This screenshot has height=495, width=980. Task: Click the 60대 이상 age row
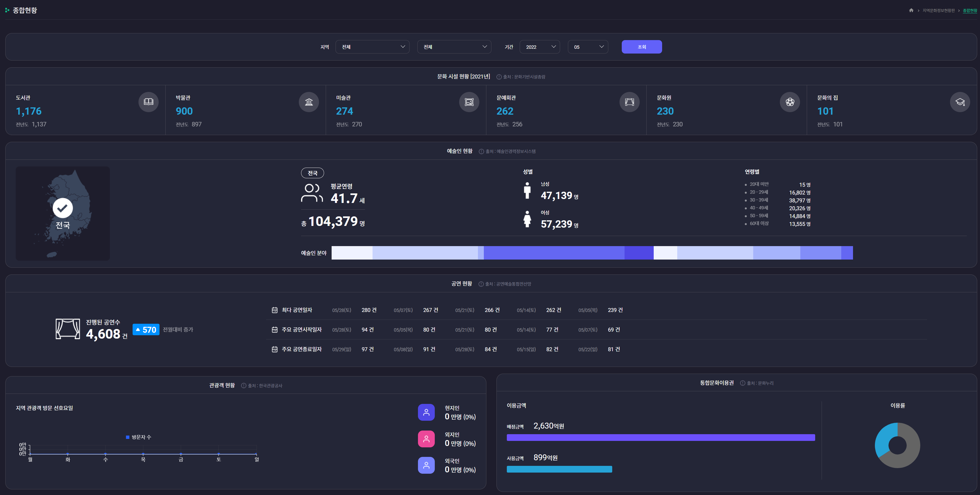point(778,224)
